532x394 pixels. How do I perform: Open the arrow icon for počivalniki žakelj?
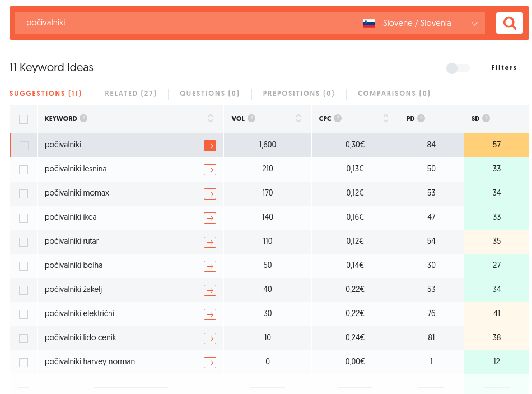tap(209, 290)
